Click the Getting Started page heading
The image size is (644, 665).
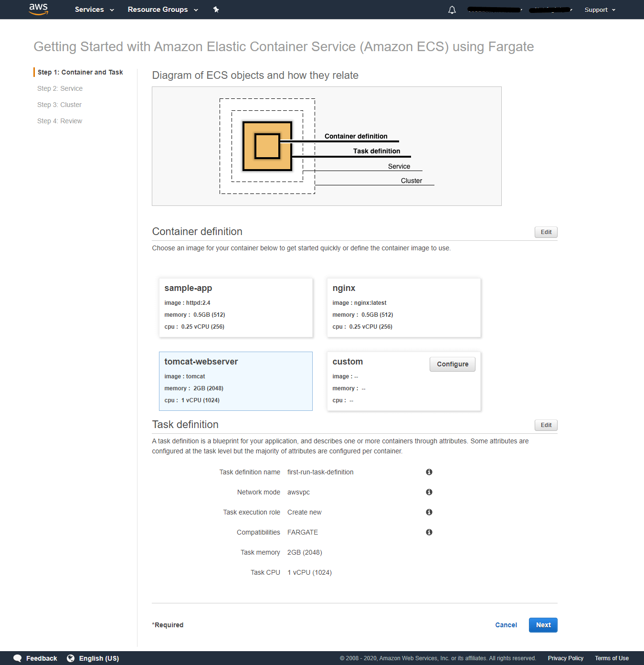(284, 47)
